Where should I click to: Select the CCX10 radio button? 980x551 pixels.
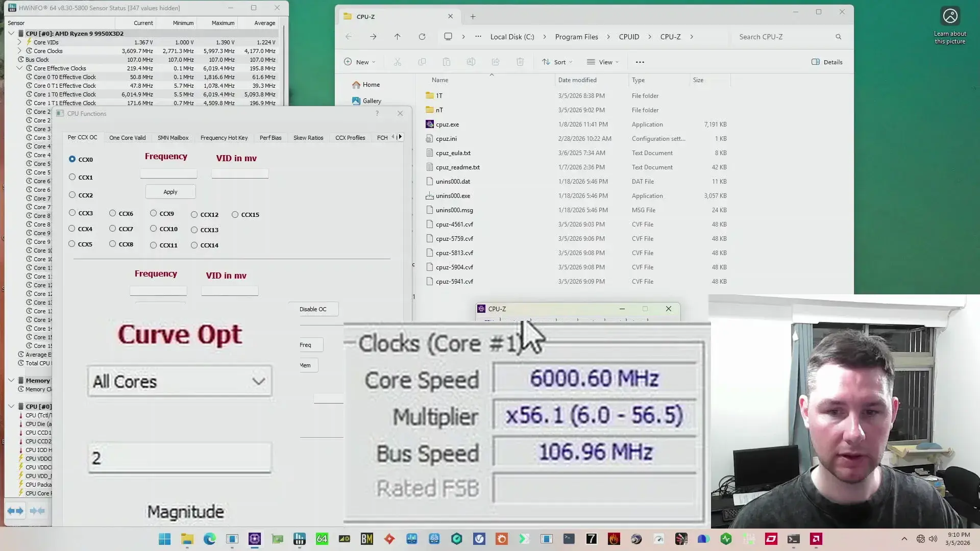(x=153, y=229)
